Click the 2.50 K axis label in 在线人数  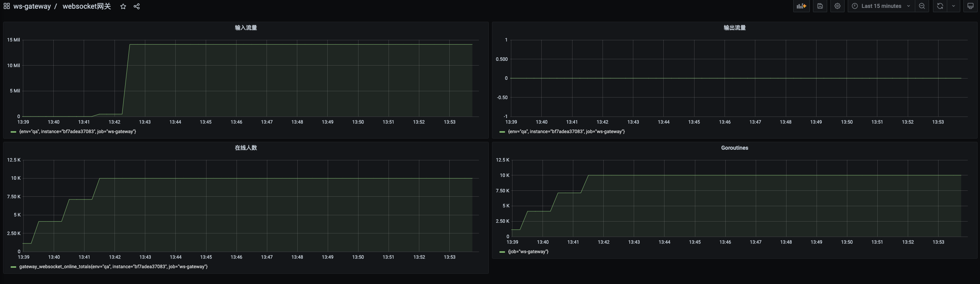[x=14, y=233]
